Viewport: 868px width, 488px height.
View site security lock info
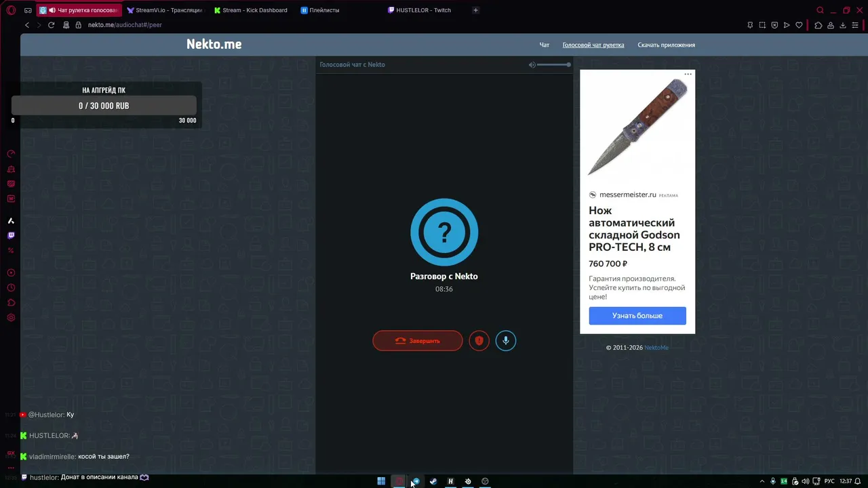click(78, 25)
